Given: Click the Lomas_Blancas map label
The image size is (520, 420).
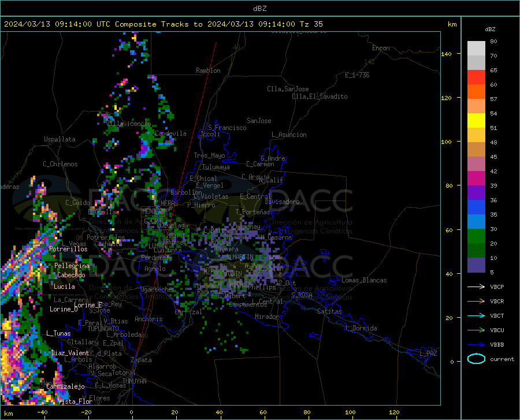Looking at the screenshot, I should 364,280.
